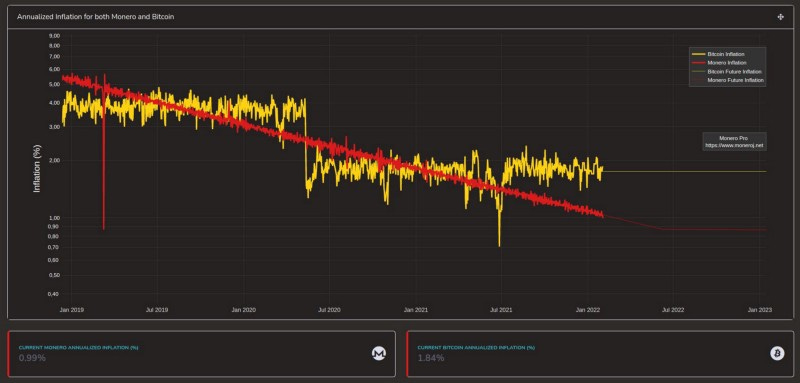Toggle the Bitcoin Inflation legend entry
800x383 pixels.
[728, 54]
